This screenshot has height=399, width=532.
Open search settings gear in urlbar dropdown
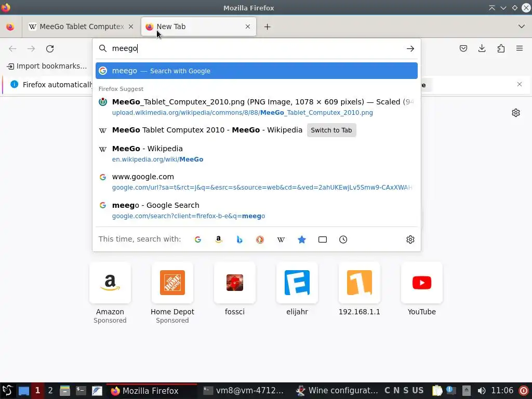(410, 240)
